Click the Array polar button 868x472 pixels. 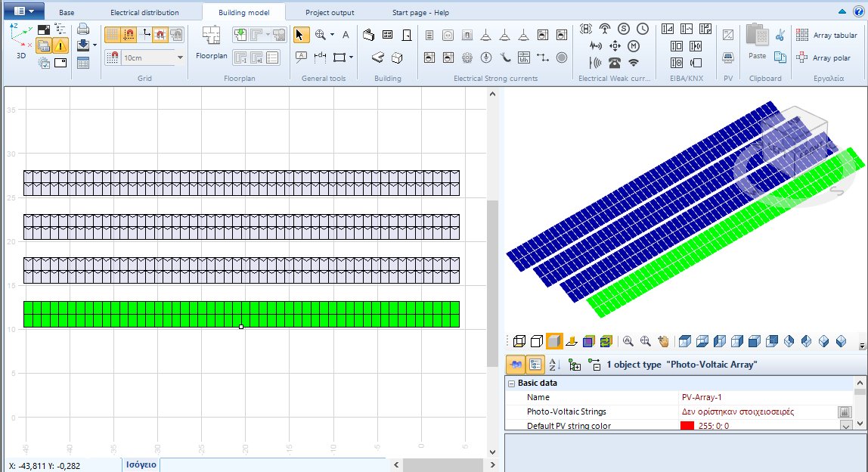click(826, 57)
